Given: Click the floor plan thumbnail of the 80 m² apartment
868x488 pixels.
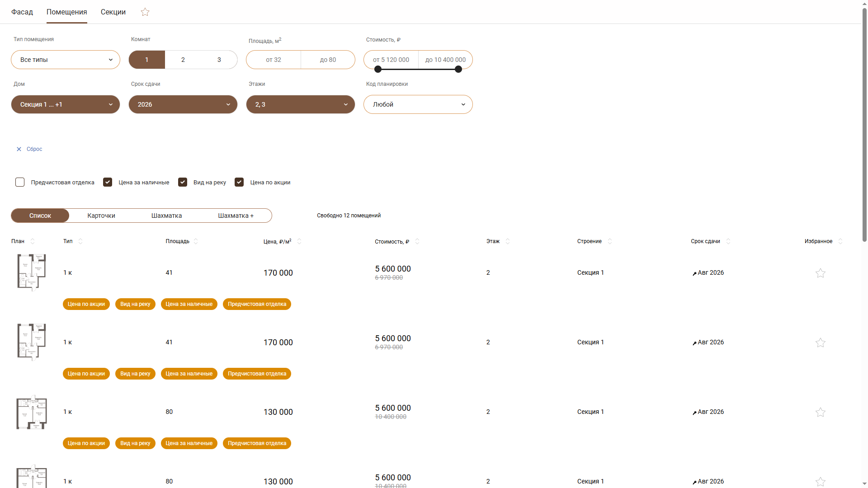Looking at the screenshot, I should [x=31, y=412].
